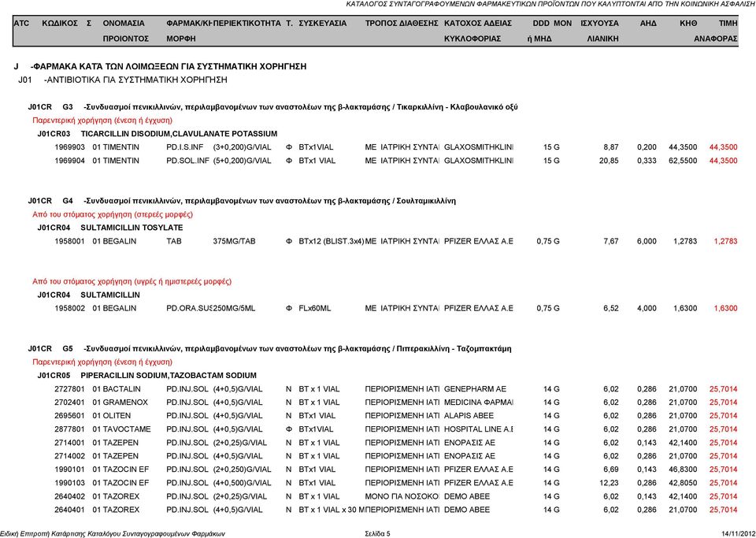Select product code 2640402
The image size is (756, 538).
(69, 496)
